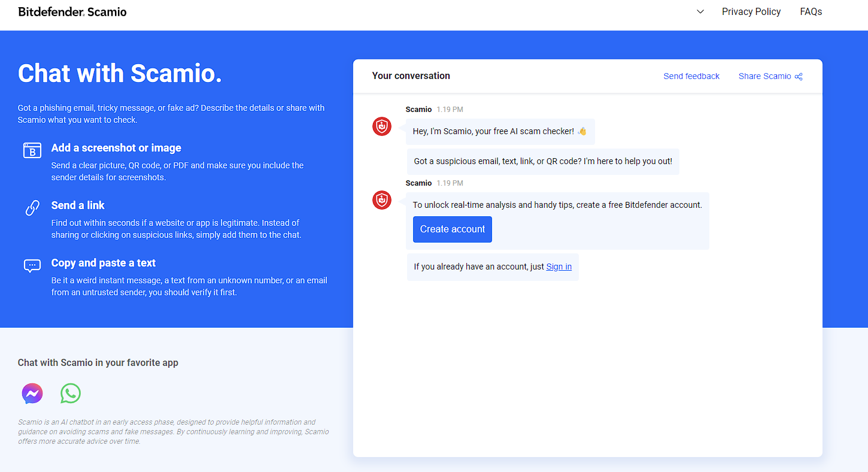Screen dimensions: 868x472
Task: Click the first Scamio sender name
Action: click(418, 109)
